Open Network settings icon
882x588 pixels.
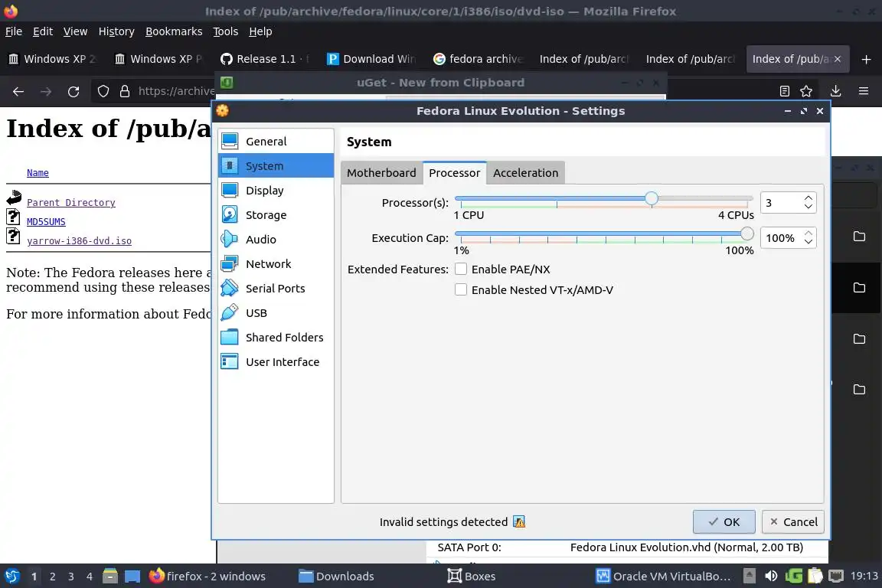pyautogui.click(x=230, y=263)
